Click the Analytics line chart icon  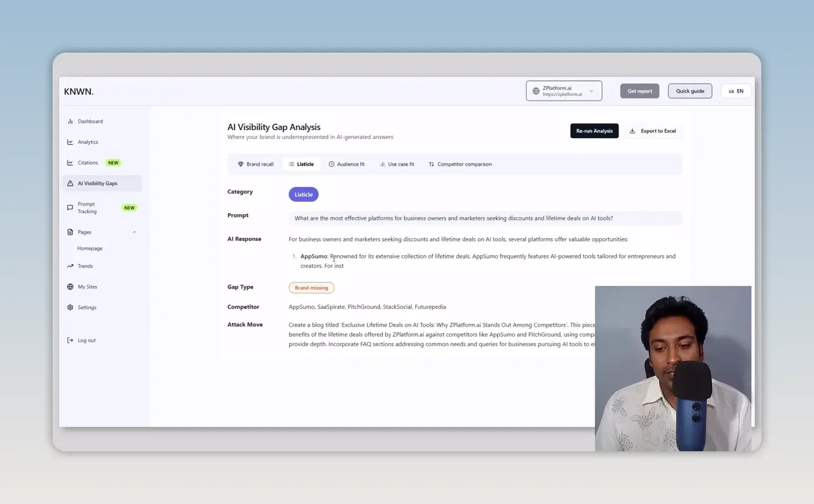(70, 142)
